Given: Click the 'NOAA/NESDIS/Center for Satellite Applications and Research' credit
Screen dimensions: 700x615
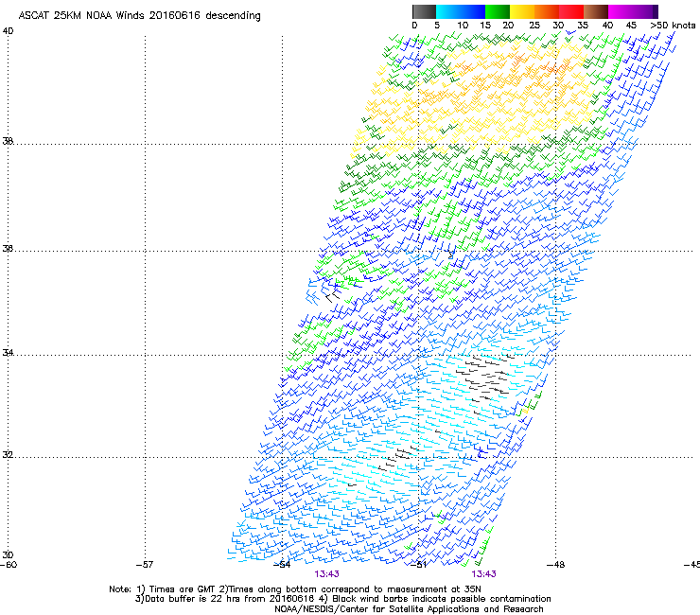Looking at the screenshot, I should pos(409,609).
